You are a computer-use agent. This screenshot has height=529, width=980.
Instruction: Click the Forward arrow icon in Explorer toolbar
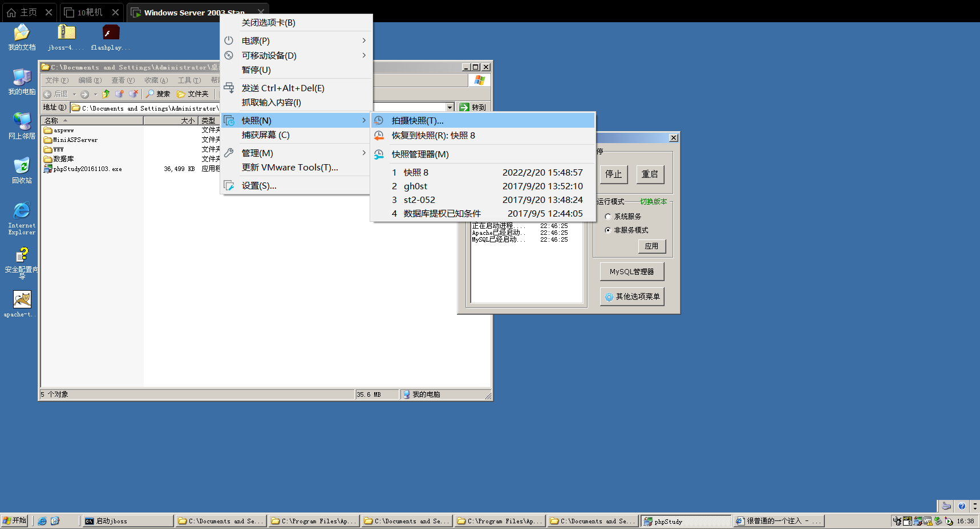[84, 94]
